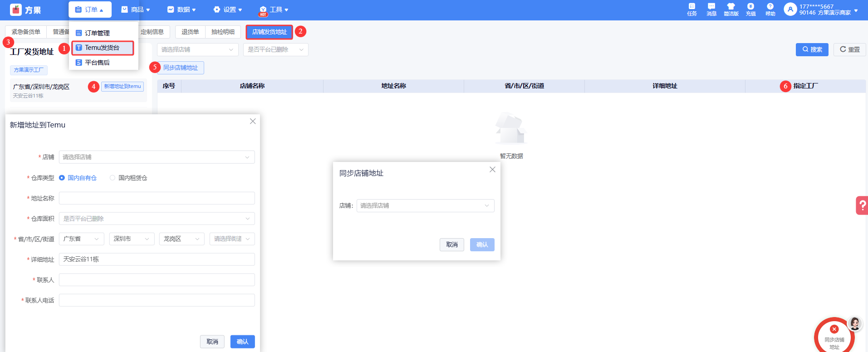
Task: Open the 广东省 province dropdown
Action: [82, 239]
